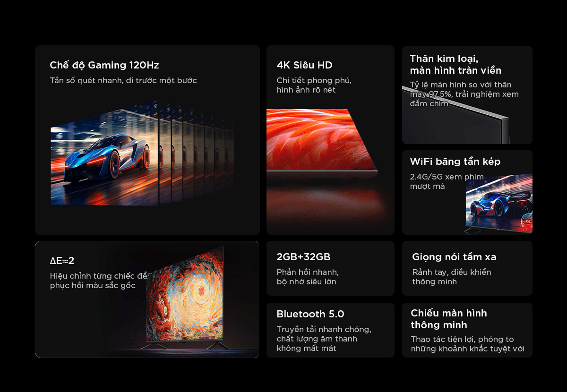This screenshot has width=567, height=392.
Task: Select the Chi tiết phong phú description
Action: pyautogui.click(x=314, y=85)
